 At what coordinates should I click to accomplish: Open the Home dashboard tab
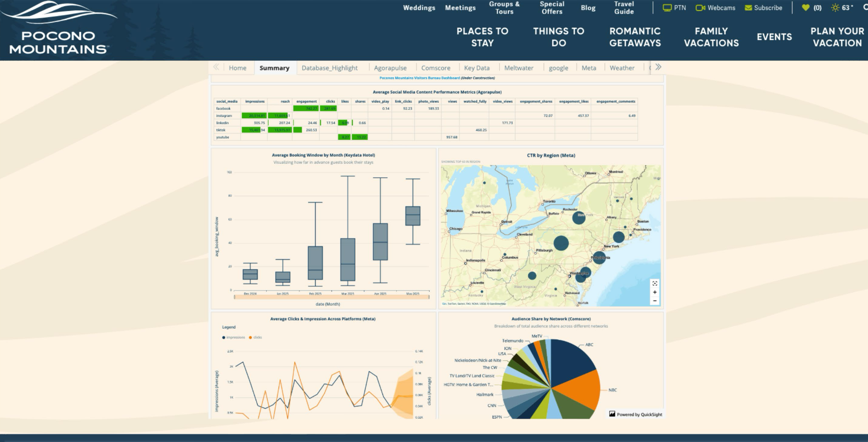coord(238,68)
